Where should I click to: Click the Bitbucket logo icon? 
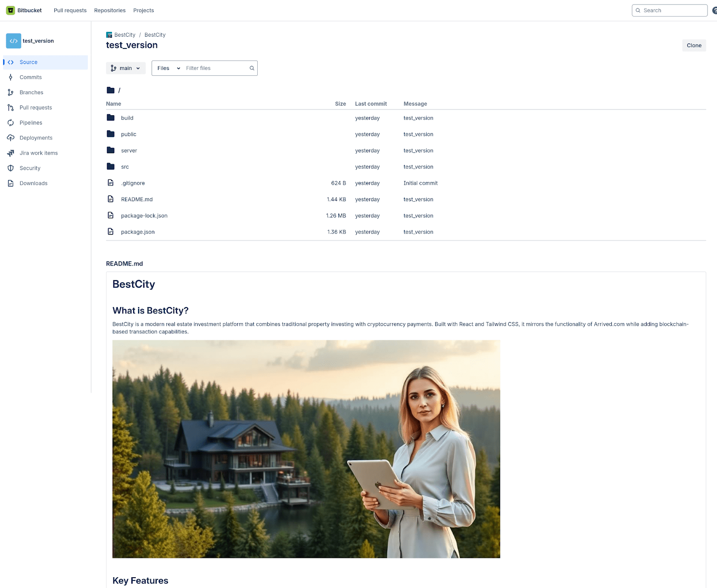click(10, 10)
